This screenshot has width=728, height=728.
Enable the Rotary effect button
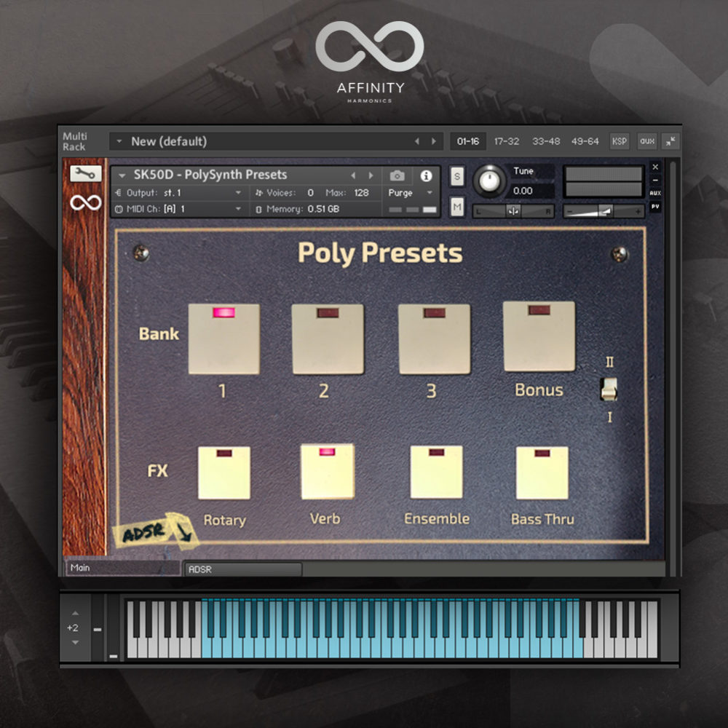click(x=223, y=472)
